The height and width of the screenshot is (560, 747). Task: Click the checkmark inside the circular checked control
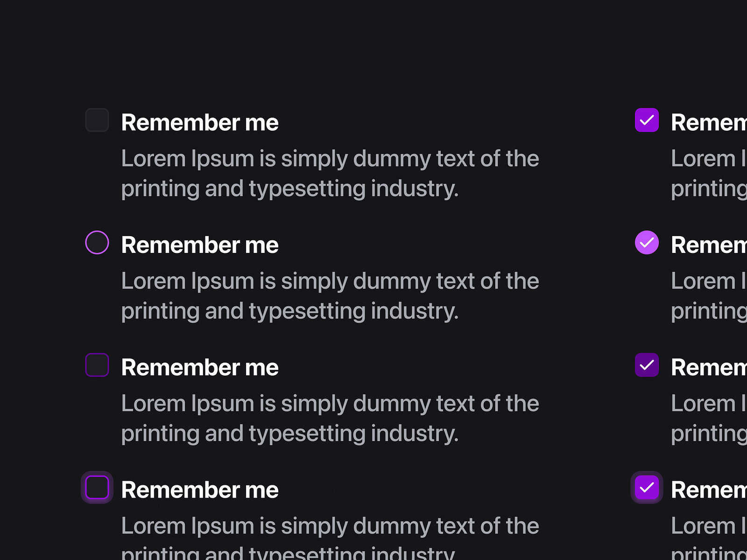point(647,243)
